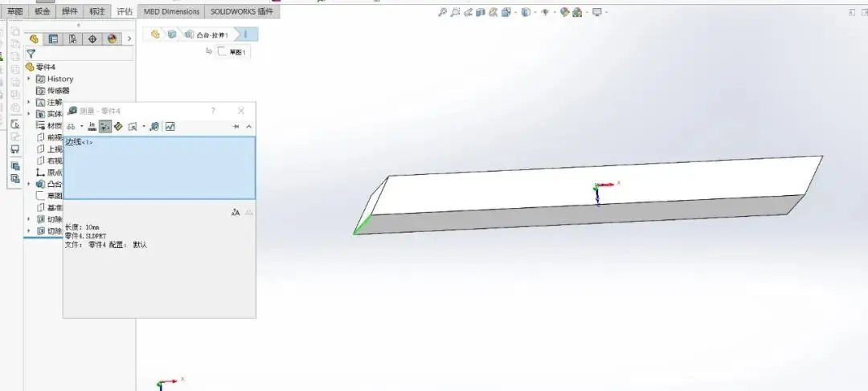868x391 pixels.
Task: Open Arc/Circle Measurements dropdown arrow
Action: pyautogui.click(x=81, y=127)
